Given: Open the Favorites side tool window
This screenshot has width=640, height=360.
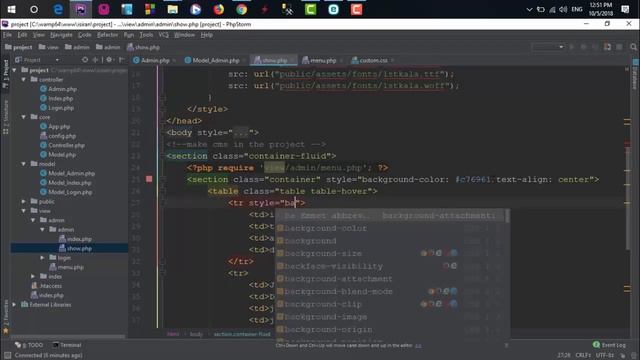Looking at the screenshot, I should (5, 316).
